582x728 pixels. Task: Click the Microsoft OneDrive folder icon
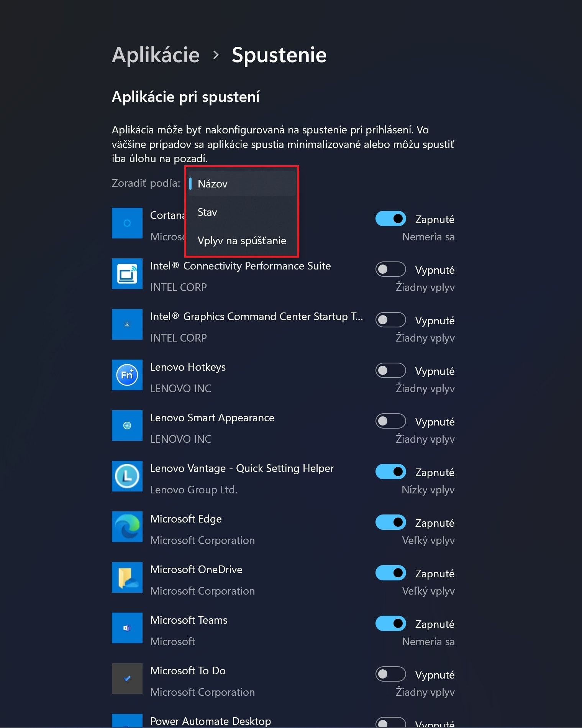[x=127, y=577]
